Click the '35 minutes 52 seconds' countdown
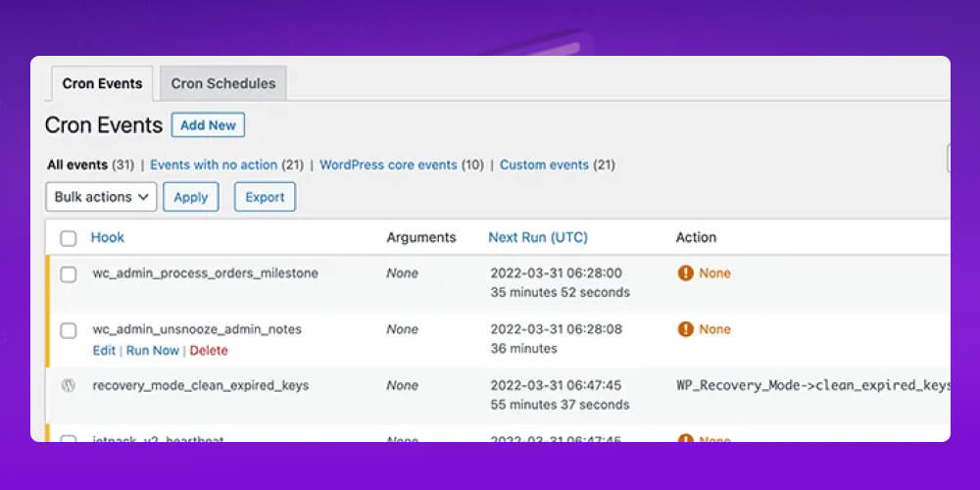 (x=560, y=292)
